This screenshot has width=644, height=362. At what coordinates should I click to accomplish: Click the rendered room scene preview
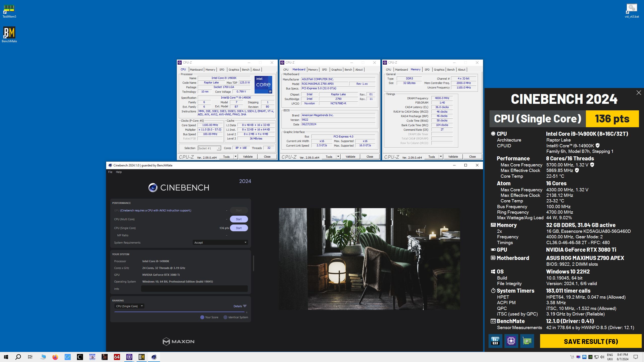click(x=369, y=259)
